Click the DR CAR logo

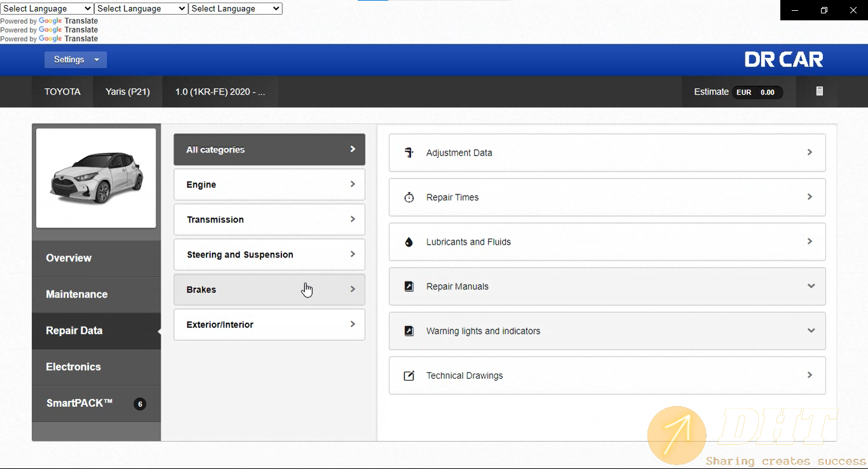[x=784, y=60]
